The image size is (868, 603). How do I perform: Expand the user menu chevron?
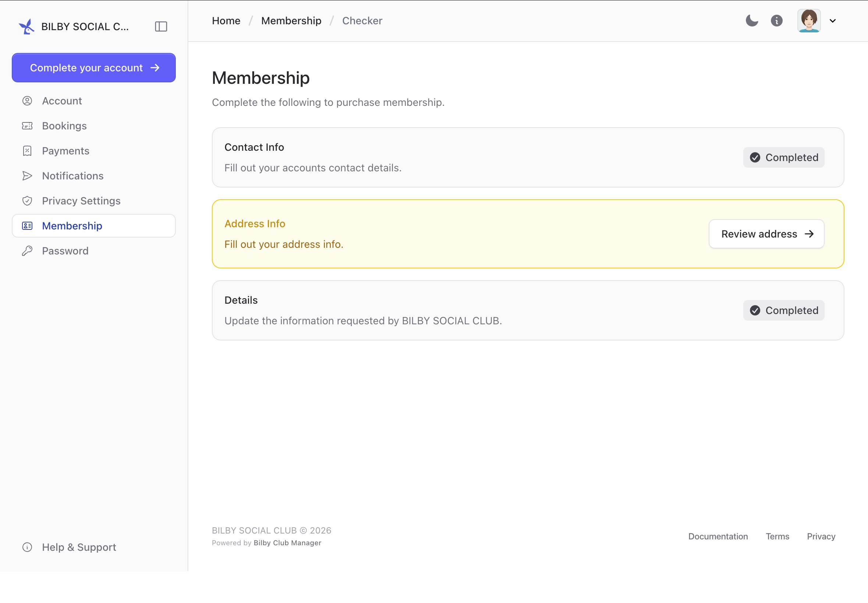pos(832,21)
